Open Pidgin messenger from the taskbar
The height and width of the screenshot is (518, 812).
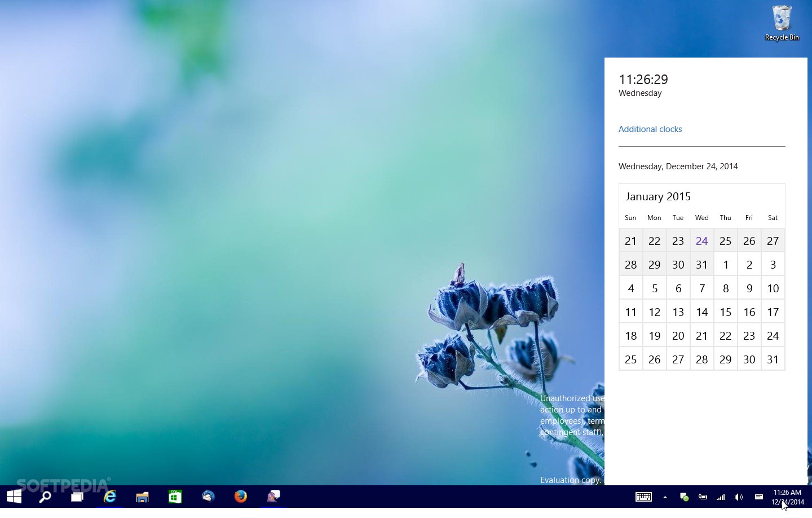click(273, 497)
